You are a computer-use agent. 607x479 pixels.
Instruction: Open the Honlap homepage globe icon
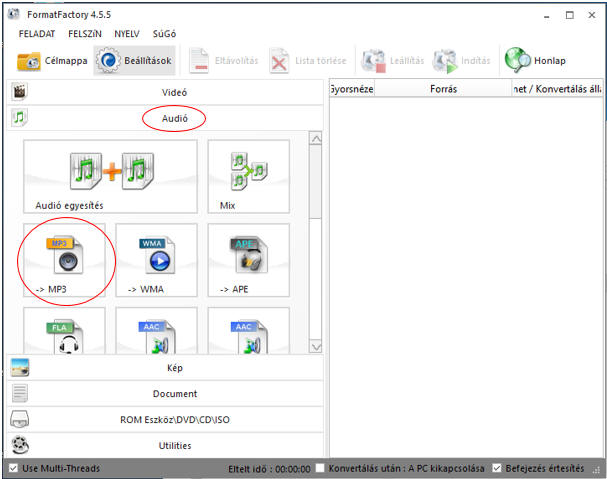[518, 60]
